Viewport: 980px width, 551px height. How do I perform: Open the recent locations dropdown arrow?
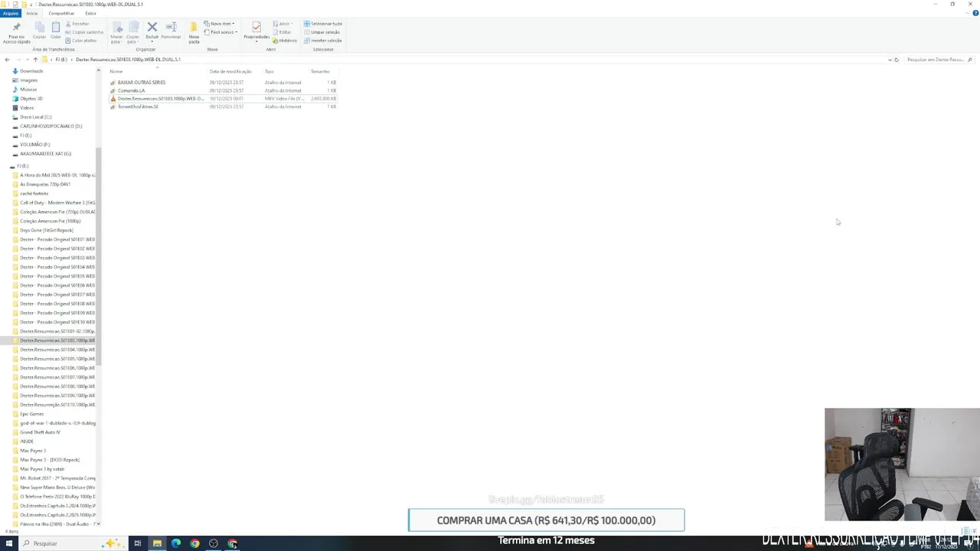(26, 60)
